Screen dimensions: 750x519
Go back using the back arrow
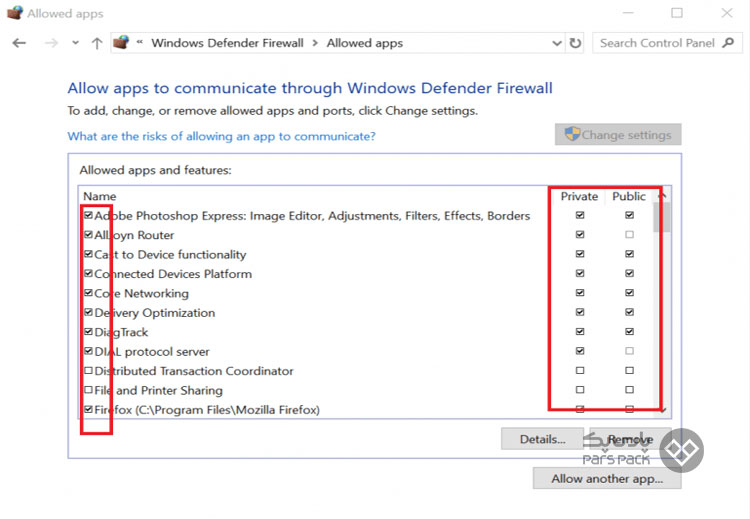point(19,43)
